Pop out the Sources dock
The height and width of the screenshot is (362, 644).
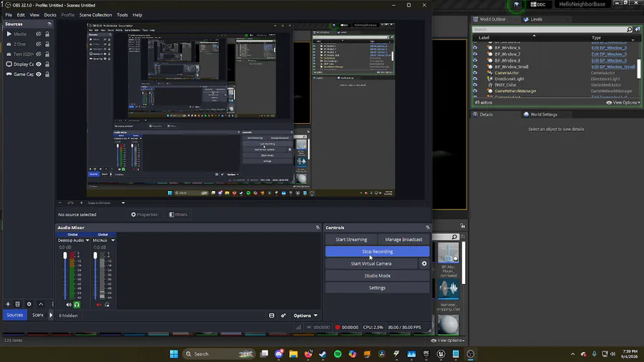click(49, 24)
